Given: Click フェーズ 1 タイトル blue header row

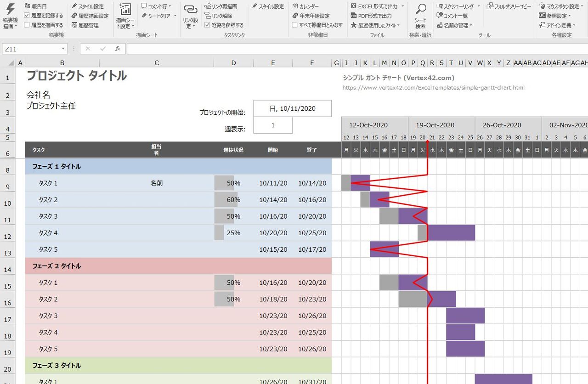Looking at the screenshot, I should (x=178, y=166).
